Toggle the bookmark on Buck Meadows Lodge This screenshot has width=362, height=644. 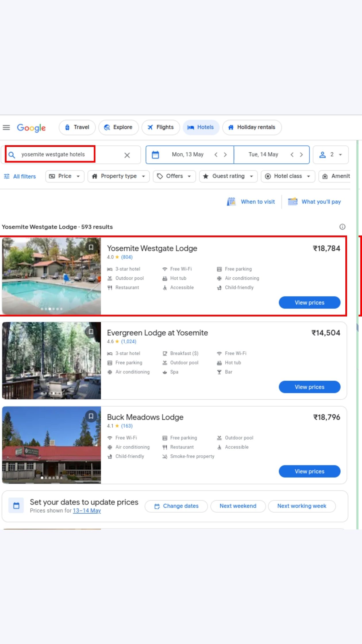coord(91,416)
